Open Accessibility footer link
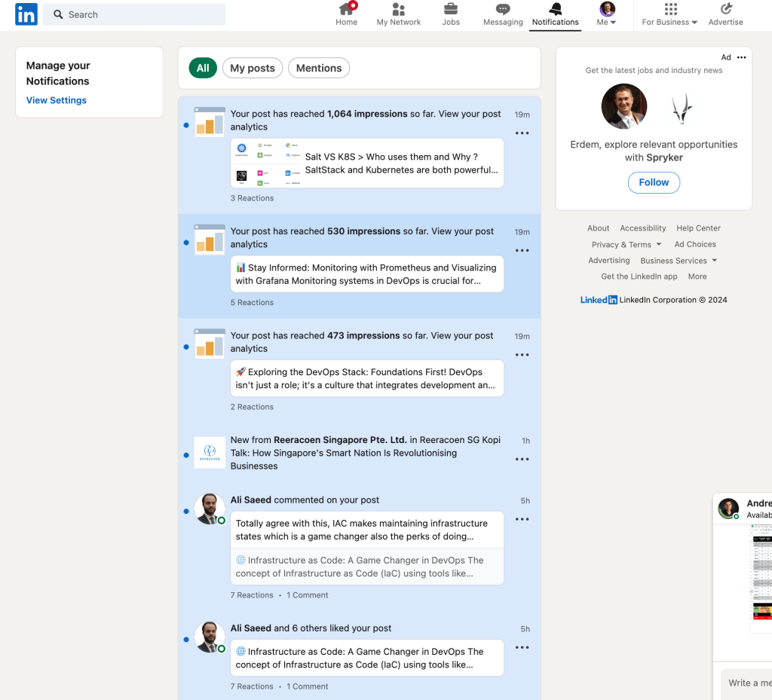 643,228
